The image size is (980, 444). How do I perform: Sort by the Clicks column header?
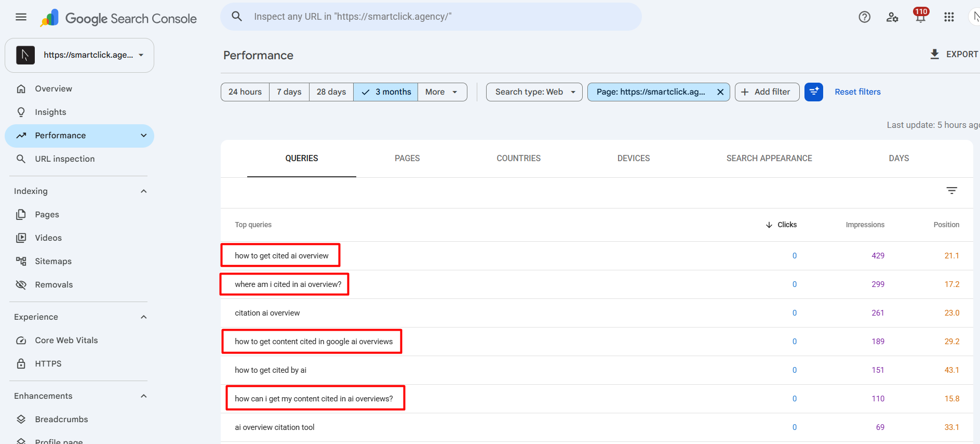(781, 225)
